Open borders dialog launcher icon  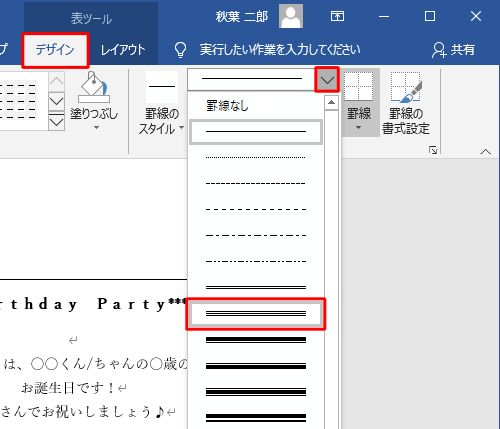tap(433, 150)
